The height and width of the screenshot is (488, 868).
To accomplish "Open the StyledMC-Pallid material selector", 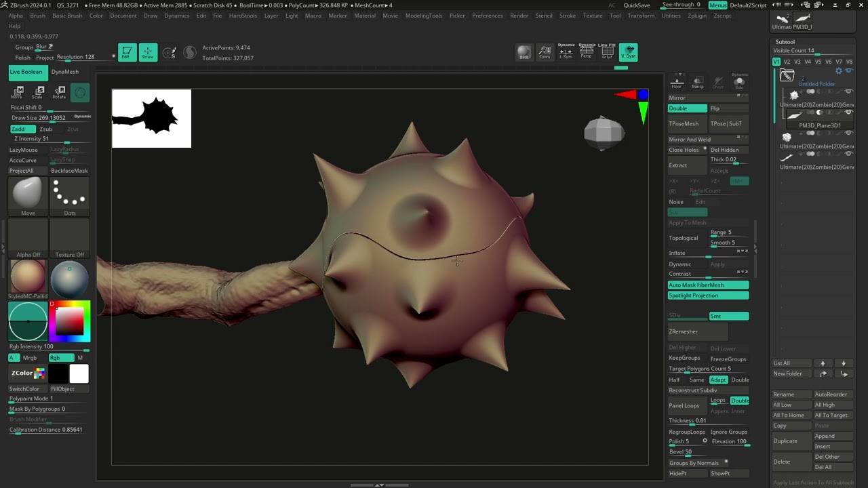I will point(28,280).
